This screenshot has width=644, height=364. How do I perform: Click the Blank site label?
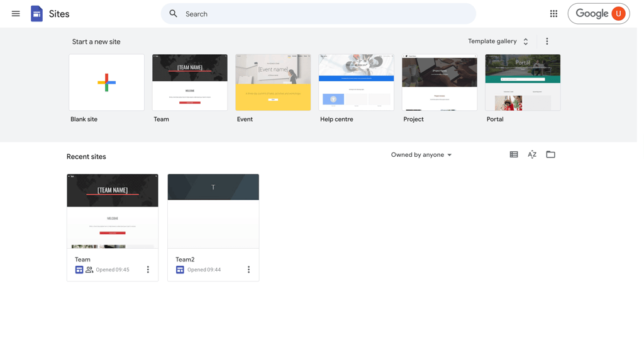[84, 119]
